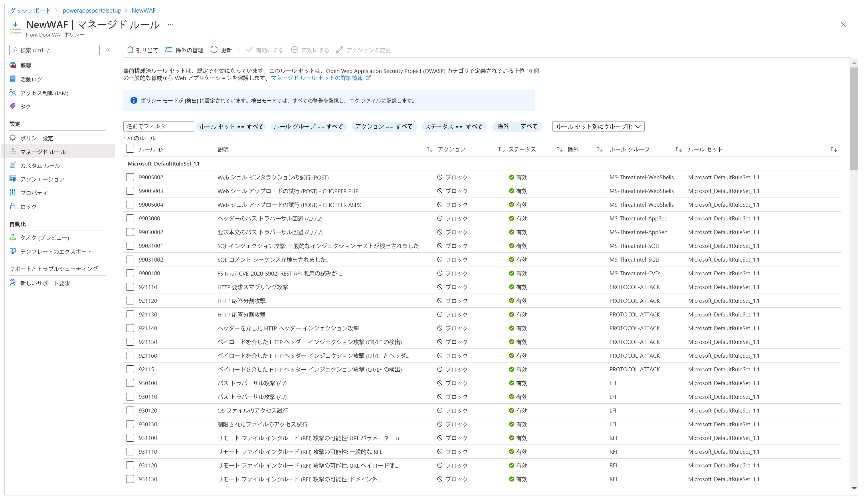Click the 割り当て (assign) toolbar icon
Screen dimensions: 865x504
[x=130, y=50]
